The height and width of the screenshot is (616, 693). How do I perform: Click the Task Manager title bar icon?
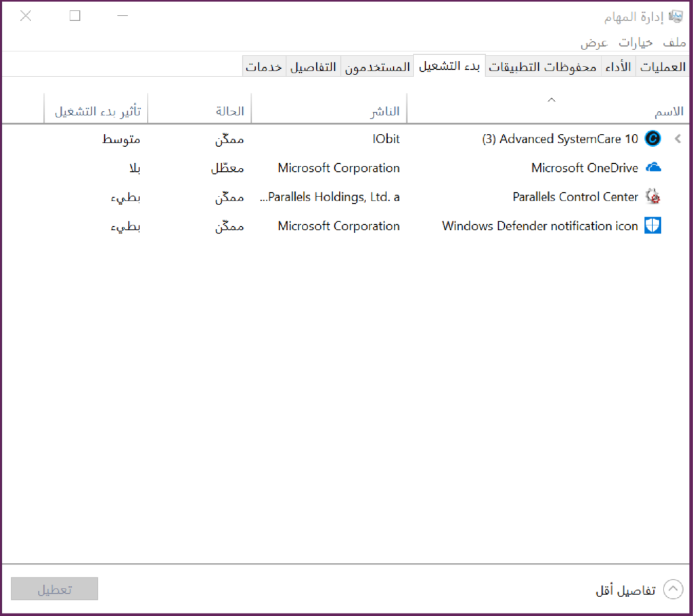(675, 17)
